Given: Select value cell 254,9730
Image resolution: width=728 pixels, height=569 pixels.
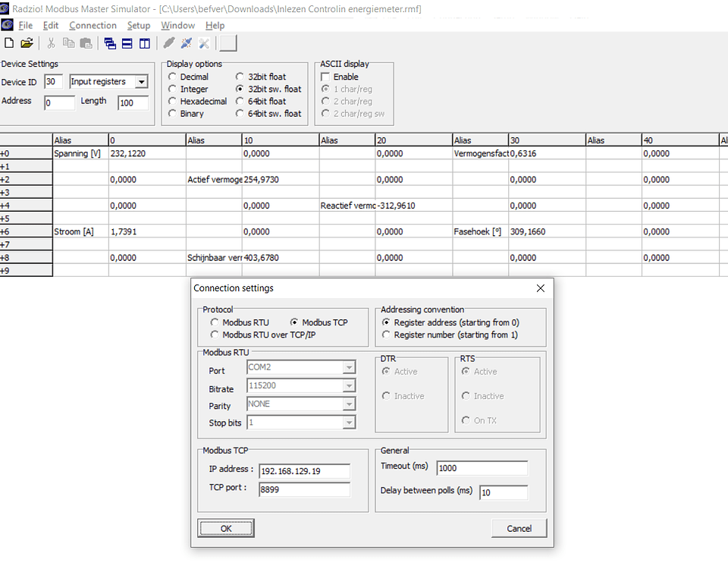Looking at the screenshot, I should pos(281,179).
